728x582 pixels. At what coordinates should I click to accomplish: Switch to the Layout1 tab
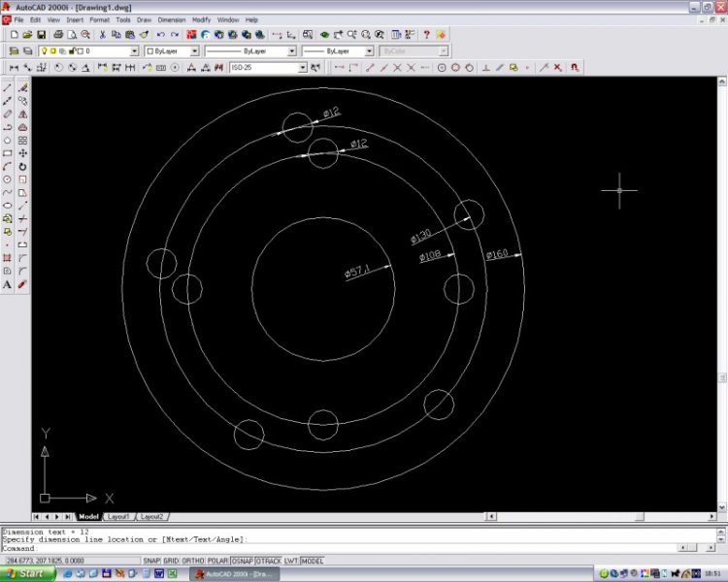pos(117,517)
